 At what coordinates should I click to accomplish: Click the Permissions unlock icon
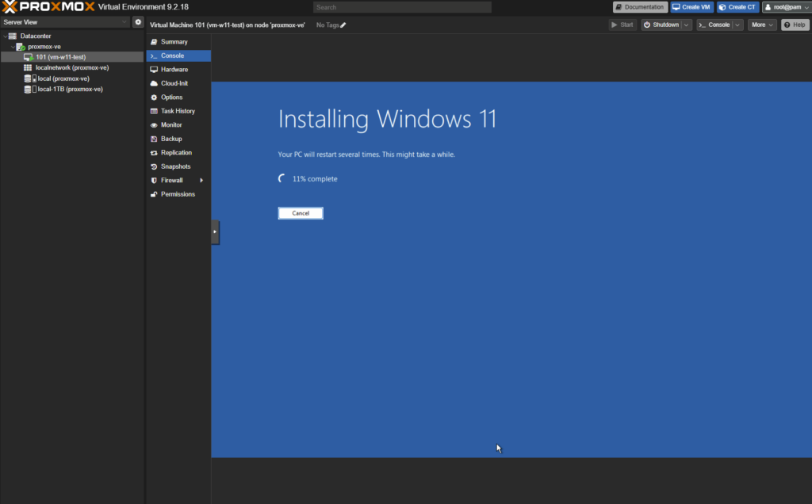[154, 194]
